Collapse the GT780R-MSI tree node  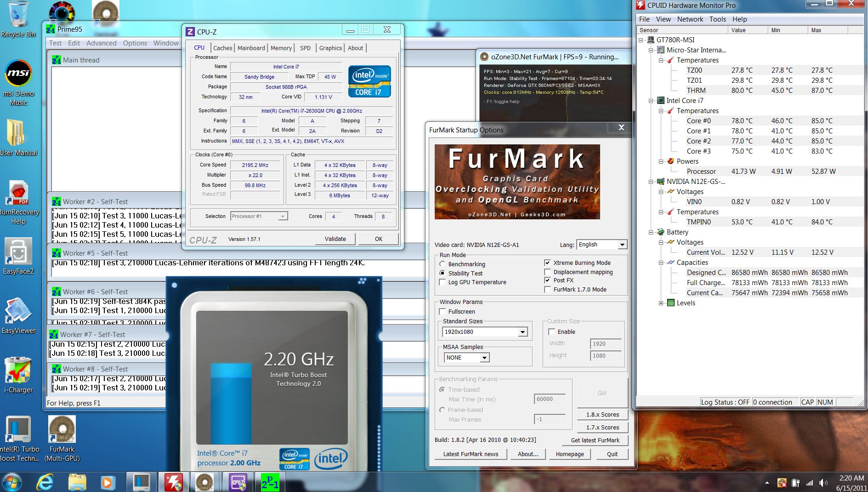(x=641, y=40)
